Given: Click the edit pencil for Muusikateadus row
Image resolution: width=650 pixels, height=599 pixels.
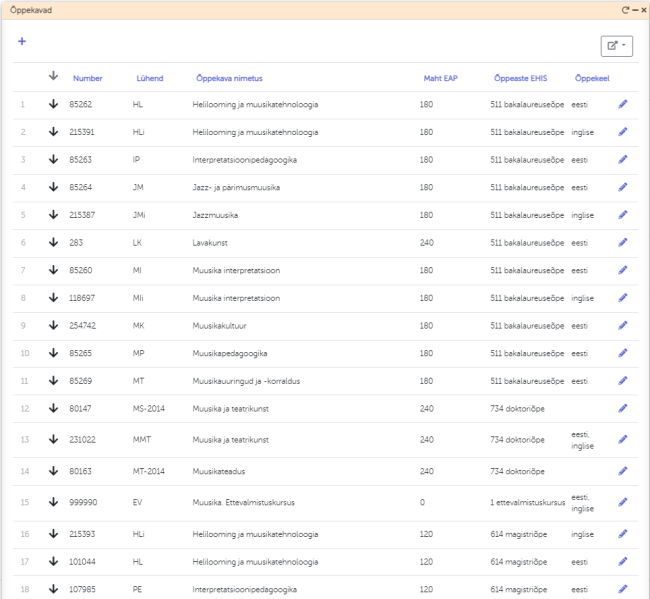Looking at the screenshot, I should click(x=623, y=471).
